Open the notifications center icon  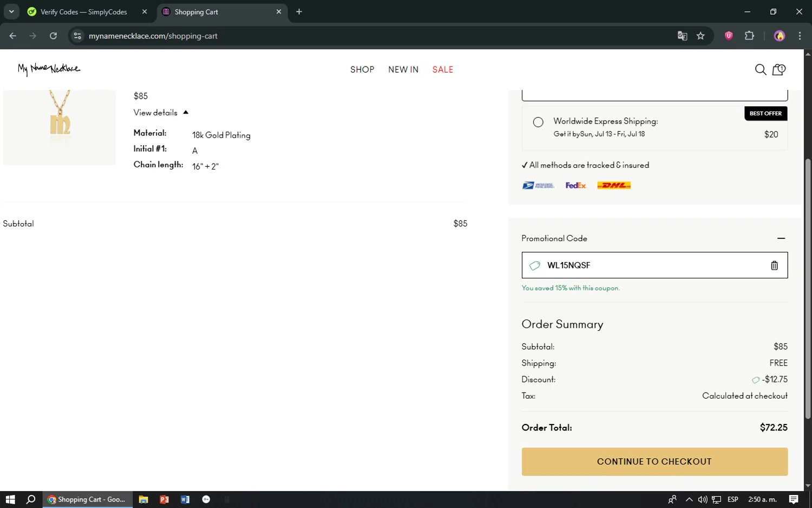click(793, 499)
